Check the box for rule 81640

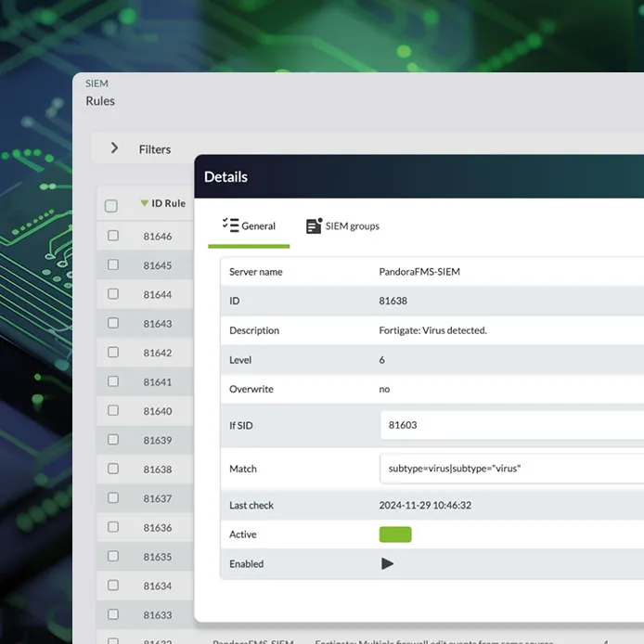click(113, 411)
